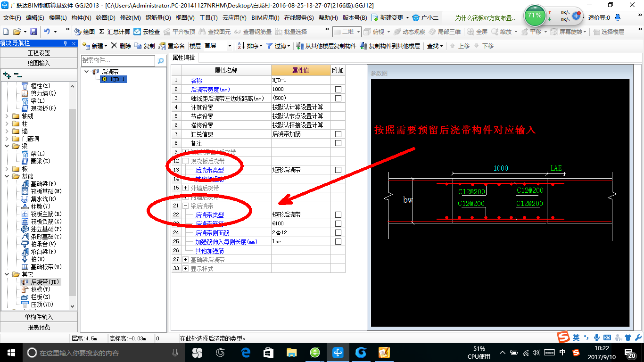Select 挑檐(T) tree item
The width and height of the screenshot is (644, 362).
(36, 289)
